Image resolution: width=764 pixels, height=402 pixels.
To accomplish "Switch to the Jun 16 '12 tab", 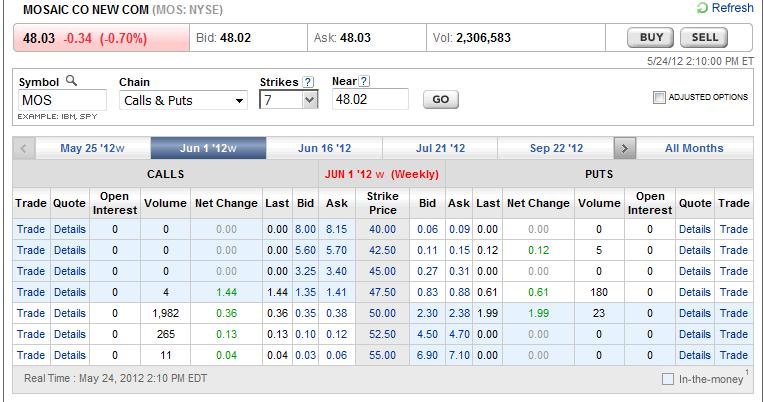I will coord(325,148).
